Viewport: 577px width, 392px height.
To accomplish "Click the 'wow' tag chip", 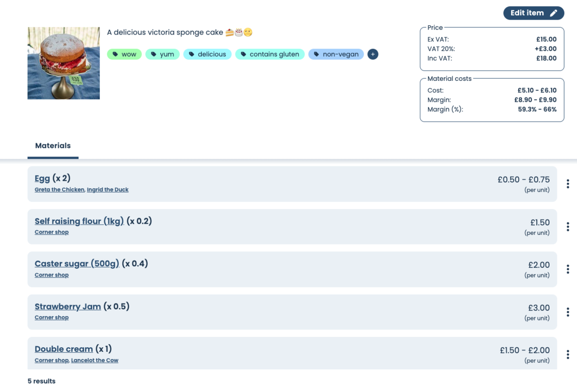I will point(124,54).
